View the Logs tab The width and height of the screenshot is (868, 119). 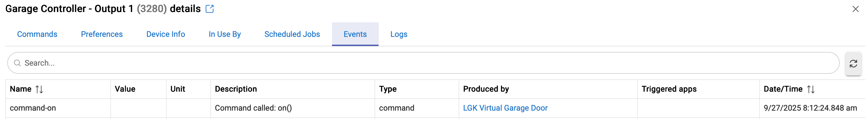399,34
